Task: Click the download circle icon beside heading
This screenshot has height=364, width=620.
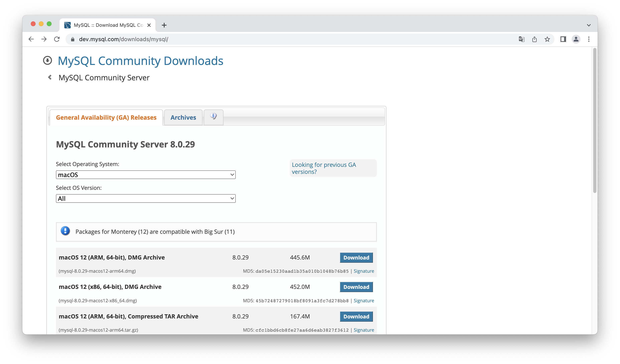Action: tap(48, 61)
